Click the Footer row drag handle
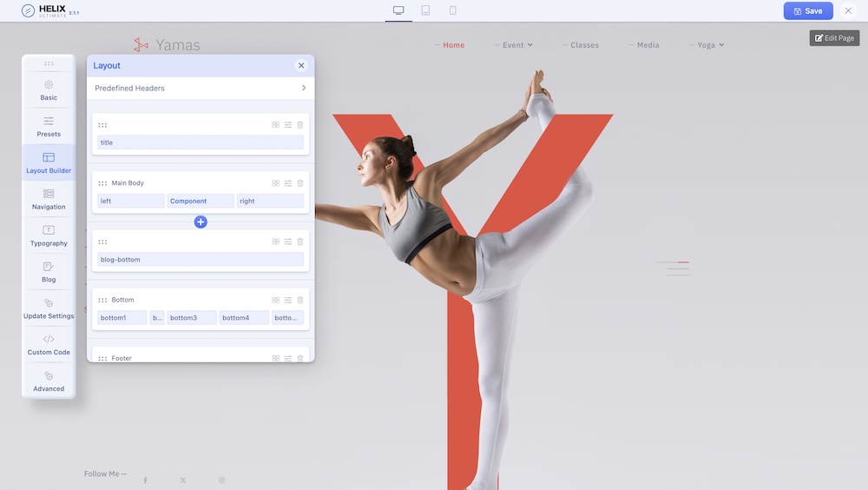This screenshot has height=490, width=868. pyautogui.click(x=102, y=359)
